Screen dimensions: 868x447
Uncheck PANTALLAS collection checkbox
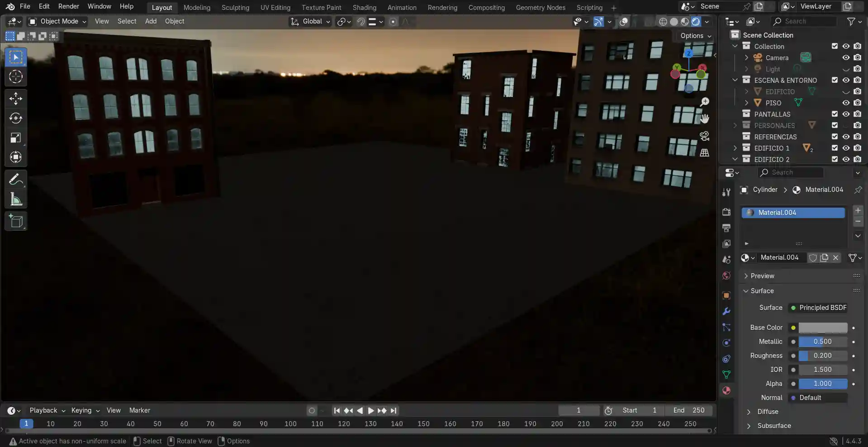click(x=835, y=114)
